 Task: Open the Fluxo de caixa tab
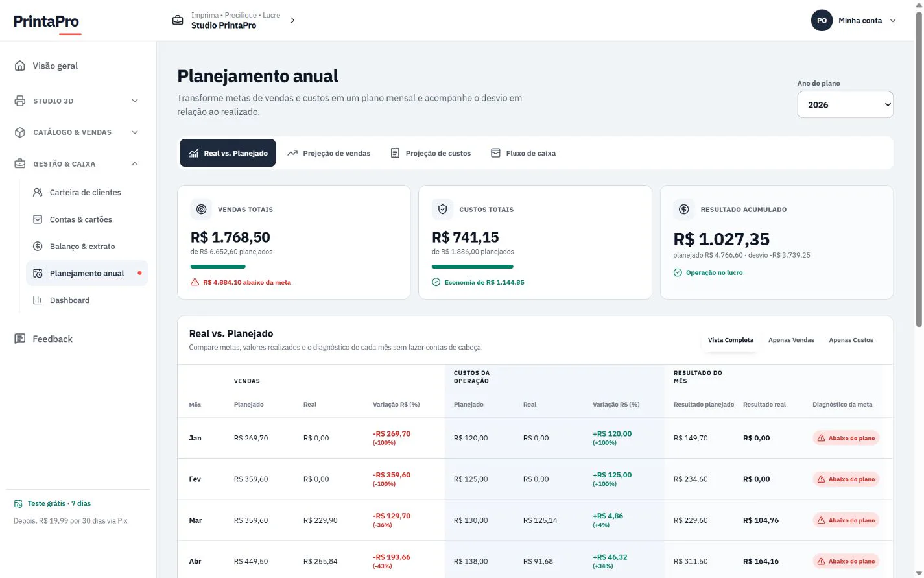click(x=523, y=153)
